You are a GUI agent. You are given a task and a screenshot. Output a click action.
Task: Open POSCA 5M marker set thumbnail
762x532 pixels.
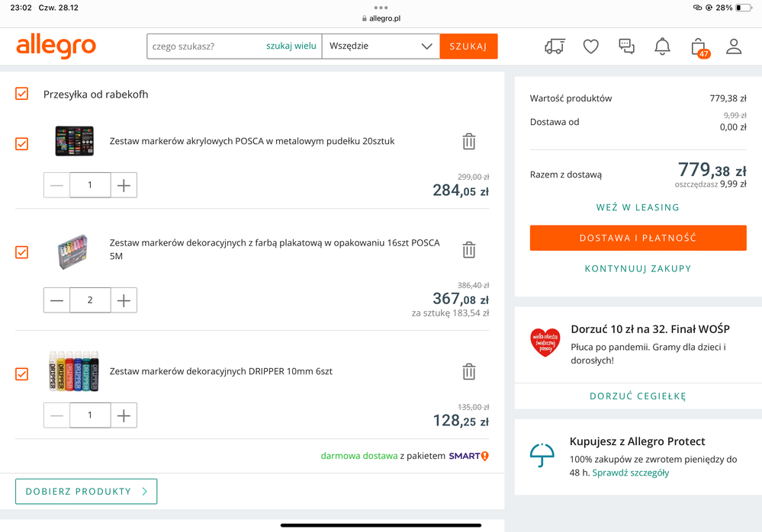pyautogui.click(x=72, y=252)
